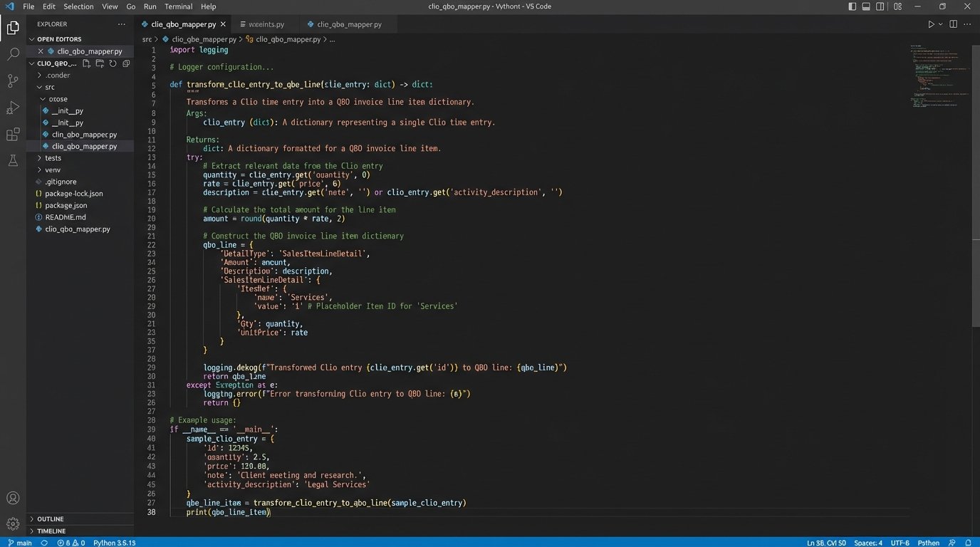
Task: Open the Manage settings gear
Action: click(x=13, y=524)
